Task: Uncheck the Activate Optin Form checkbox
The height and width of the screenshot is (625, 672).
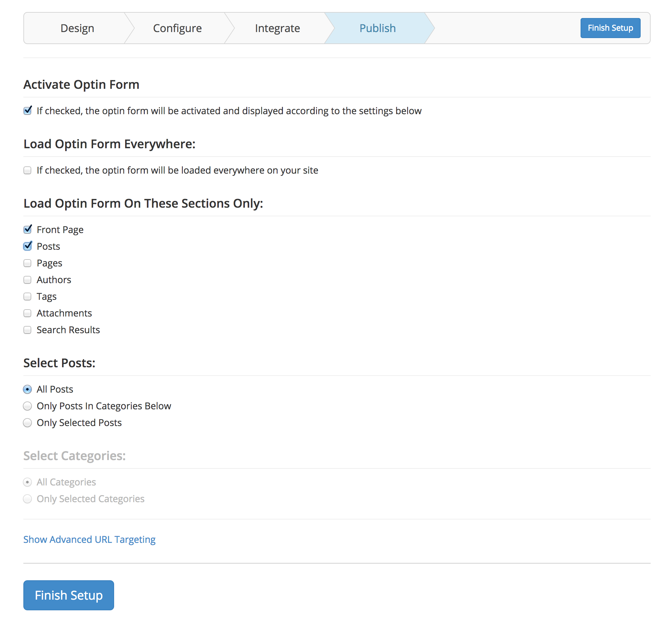Action: pyautogui.click(x=28, y=111)
